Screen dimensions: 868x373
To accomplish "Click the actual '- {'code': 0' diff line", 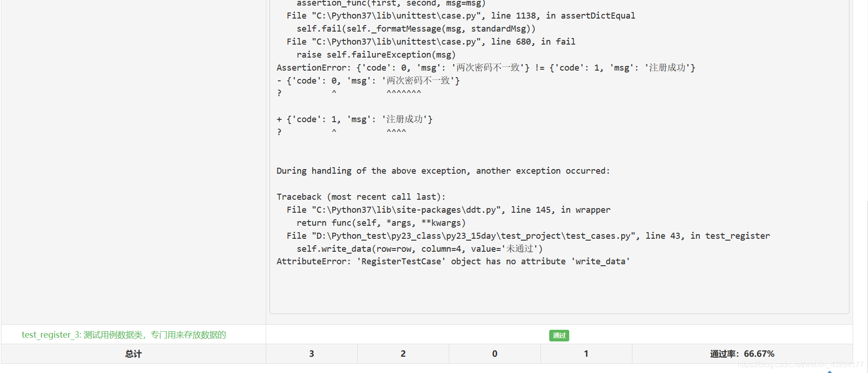I will 368,81.
